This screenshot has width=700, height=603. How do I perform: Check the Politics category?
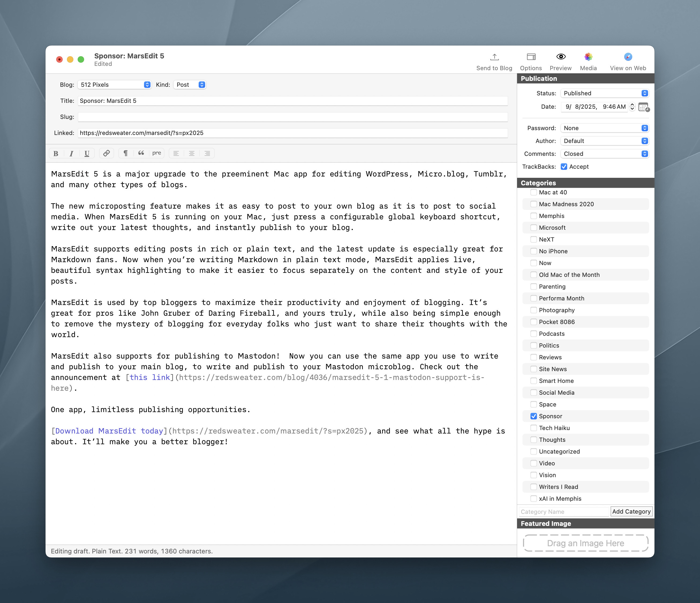534,346
